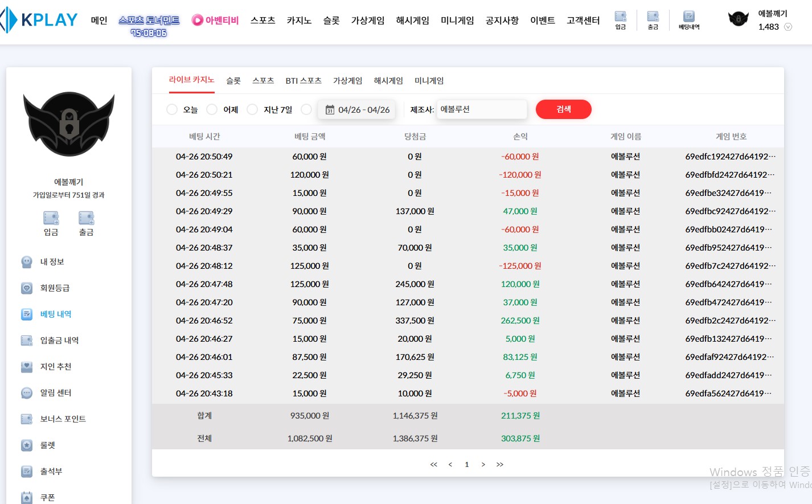Expand user balance dropdown arrow
The width and height of the screenshot is (812, 504).
788,27
